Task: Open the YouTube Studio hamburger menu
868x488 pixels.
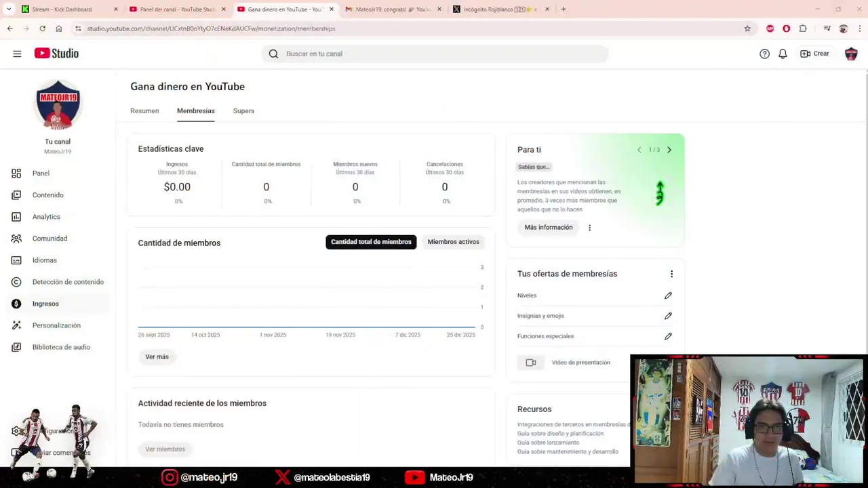Action: tap(17, 54)
